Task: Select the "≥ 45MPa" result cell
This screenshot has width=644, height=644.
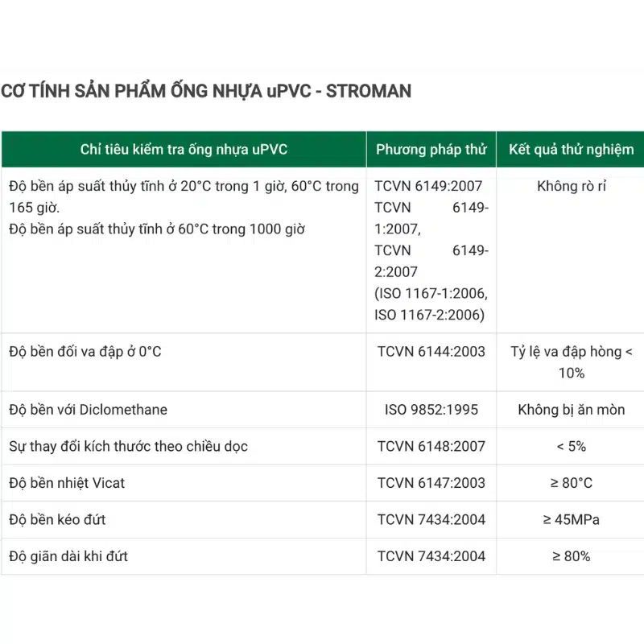Action: (x=571, y=519)
